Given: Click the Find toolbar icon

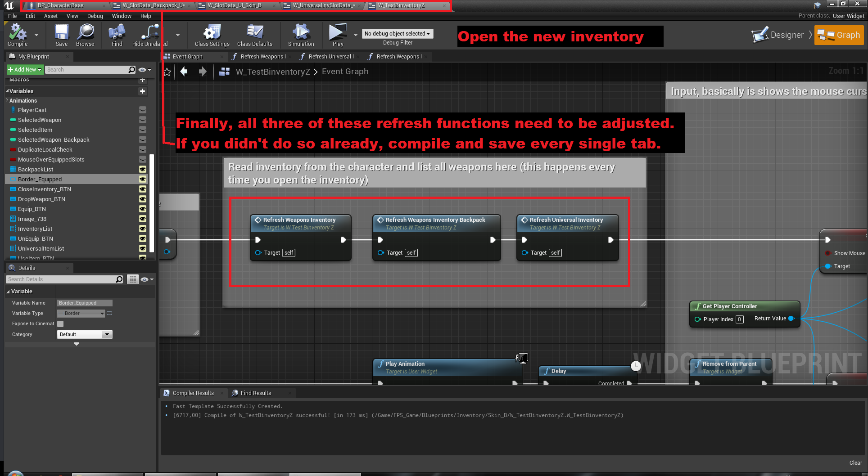Looking at the screenshot, I should click(x=117, y=35).
